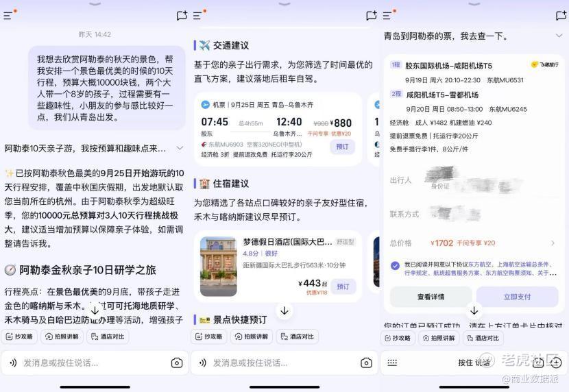Screen dimensions: 569x392
Task: Tap the scroll-to-bottom arrow in the left screen
Action: pos(95,310)
